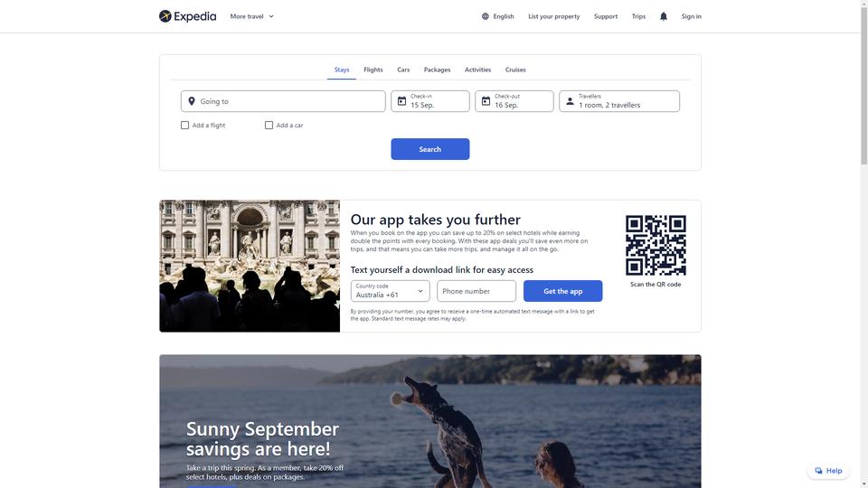Click the blue Search button
868x488 pixels.
click(430, 149)
